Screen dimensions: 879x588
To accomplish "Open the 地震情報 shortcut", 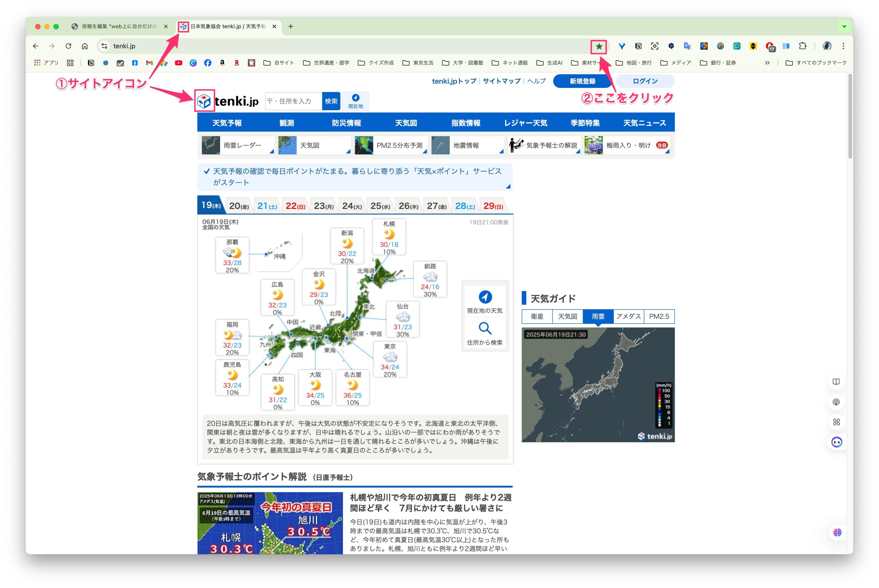I will [x=467, y=145].
